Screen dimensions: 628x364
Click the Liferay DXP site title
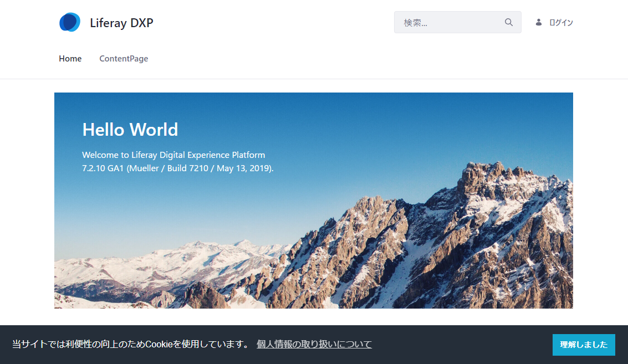click(121, 23)
